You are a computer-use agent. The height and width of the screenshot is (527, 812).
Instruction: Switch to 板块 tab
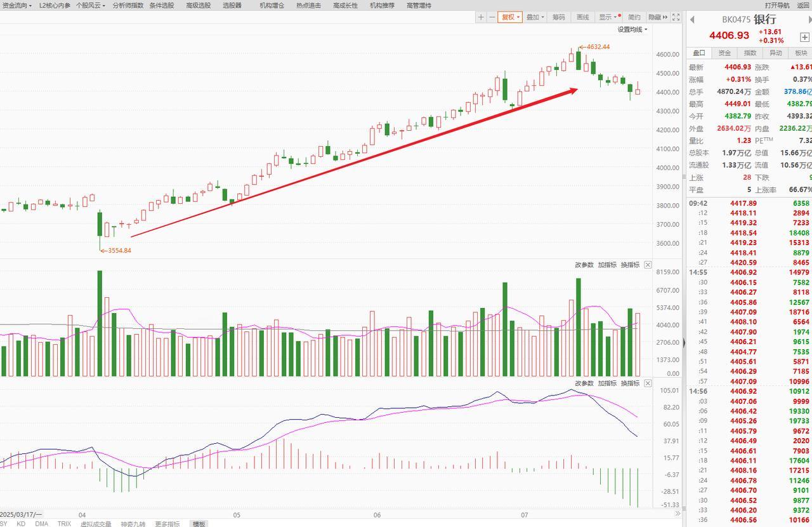[x=801, y=53]
